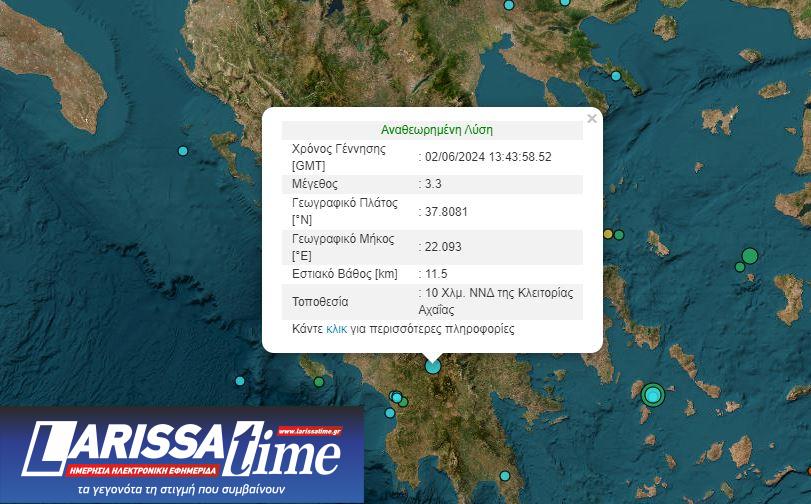
Task: Click the yellow earthquake marker
Action: point(608,234)
